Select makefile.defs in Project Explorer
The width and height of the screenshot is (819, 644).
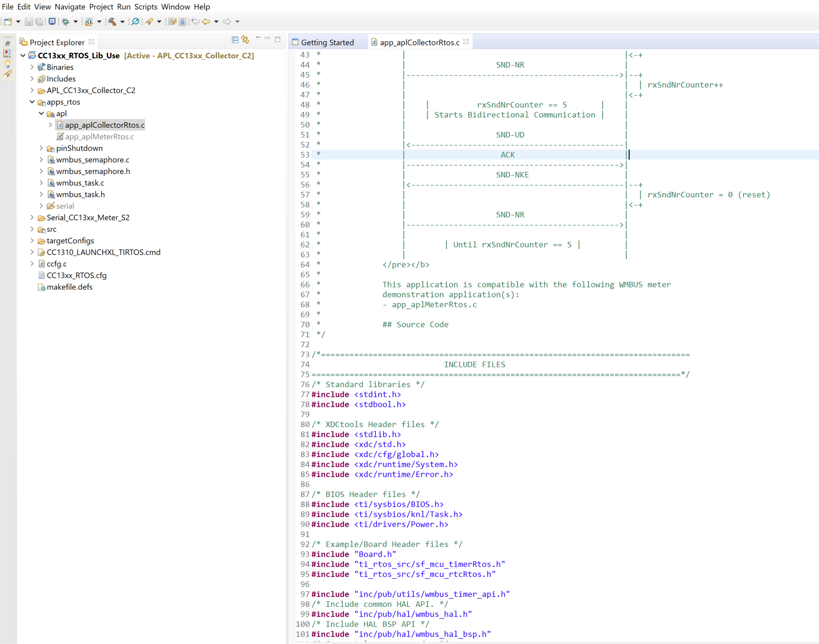pos(69,287)
